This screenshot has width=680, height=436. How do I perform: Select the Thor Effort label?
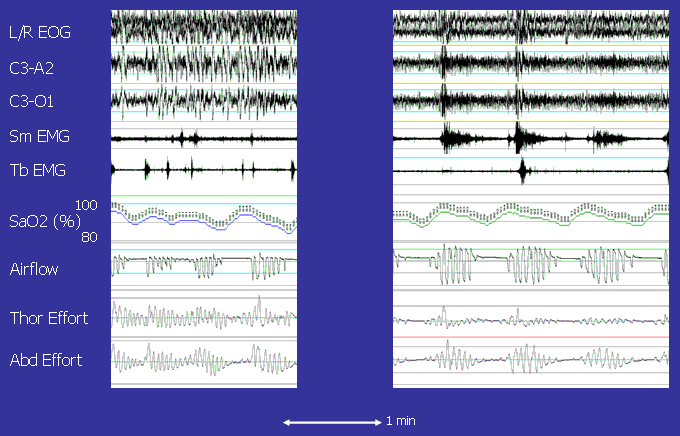pos(49,318)
